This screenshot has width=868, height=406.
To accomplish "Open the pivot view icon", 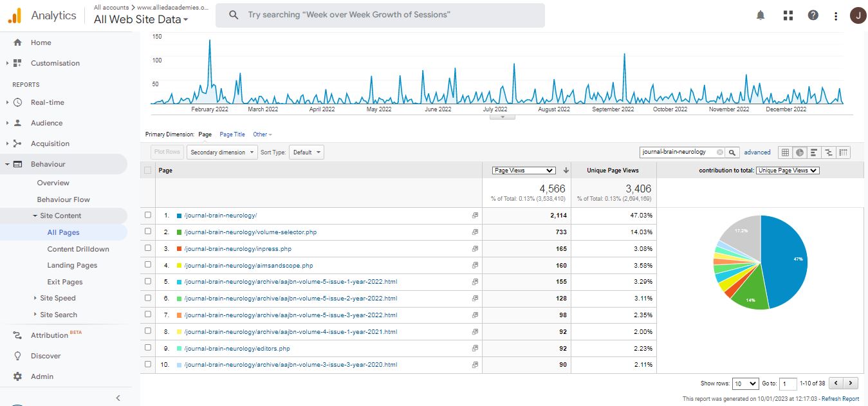I will pyautogui.click(x=844, y=152).
